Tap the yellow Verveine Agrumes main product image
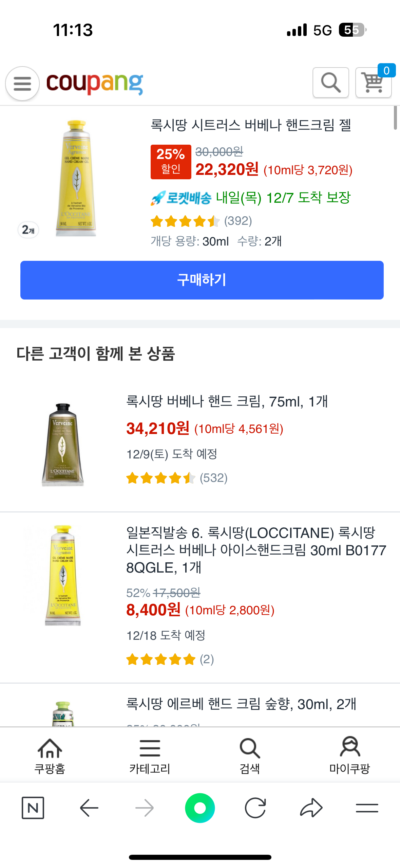The image size is (400, 868). tap(76, 178)
